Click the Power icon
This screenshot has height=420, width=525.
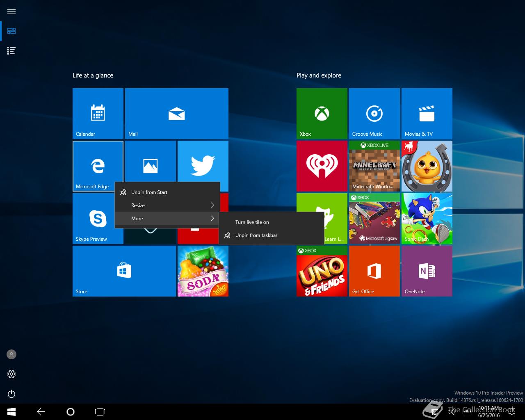[11, 394]
